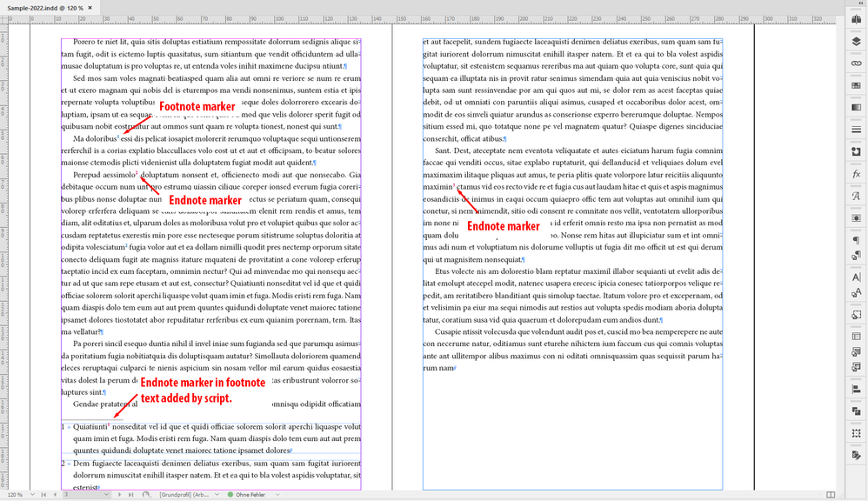
Task: Open the Pathfinder panel icon
Action: click(x=857, y=411)
